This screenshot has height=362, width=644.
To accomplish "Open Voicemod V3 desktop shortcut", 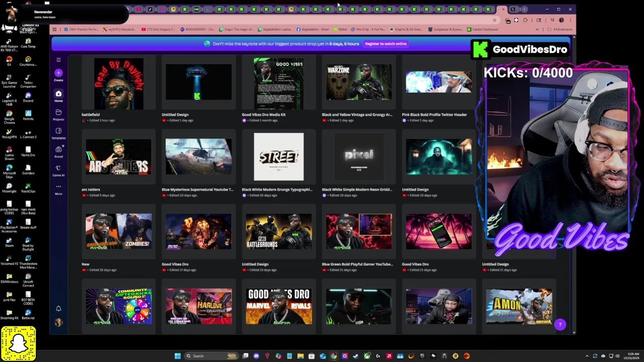I will (9, 260).
